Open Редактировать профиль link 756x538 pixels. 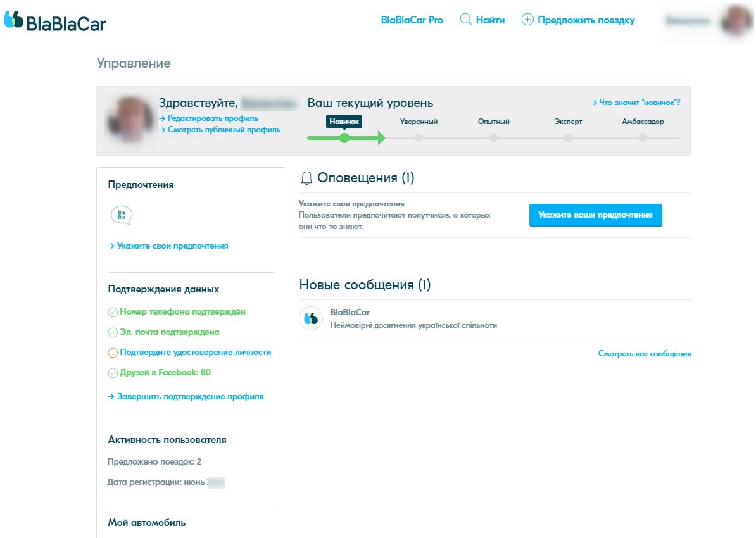(x=213, y=118)
